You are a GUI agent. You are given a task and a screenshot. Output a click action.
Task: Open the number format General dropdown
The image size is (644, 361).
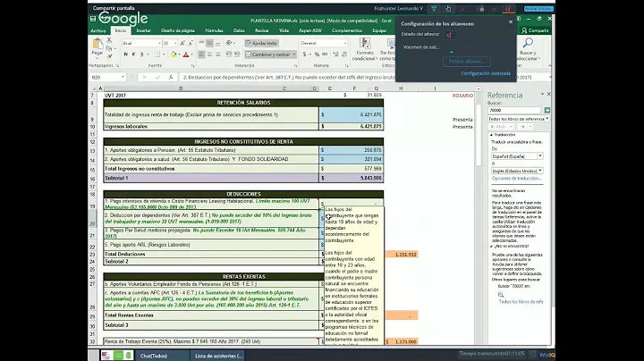pyautogui.click(x=345, y=43)
